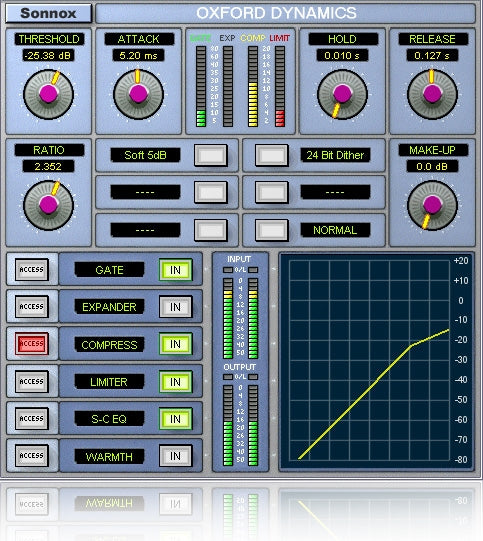Click the attack value field 5.20 ms
The image size is (483, 541).
(138, 55)
